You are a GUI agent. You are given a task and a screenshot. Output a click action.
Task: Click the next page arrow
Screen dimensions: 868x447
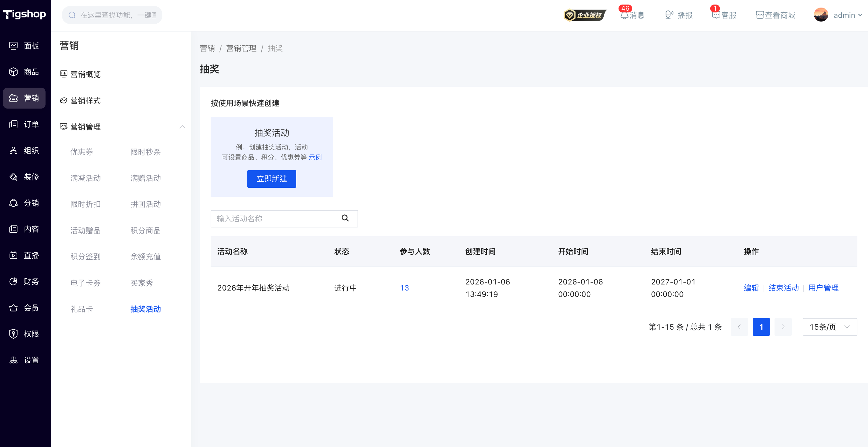click(x=783, y=327)
